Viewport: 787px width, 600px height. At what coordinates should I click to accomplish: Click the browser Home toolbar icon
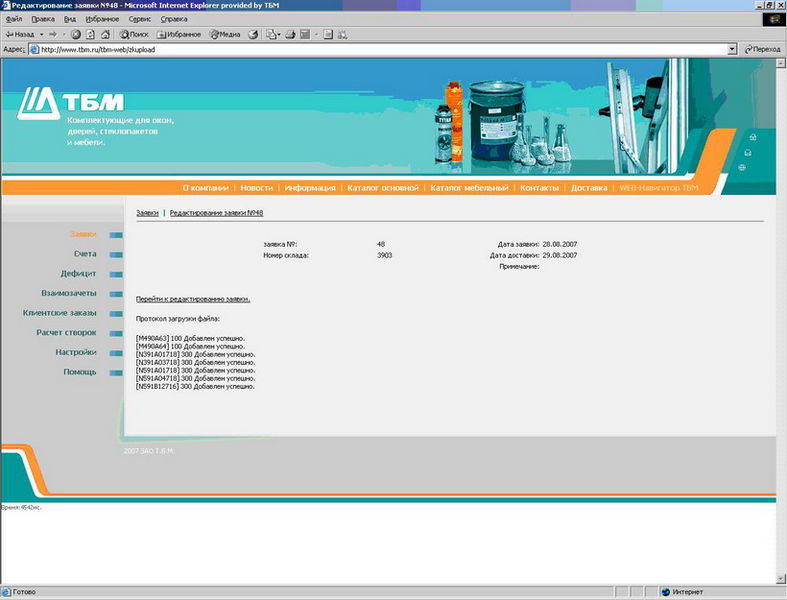pyautogui.click(x=105, y=34)
